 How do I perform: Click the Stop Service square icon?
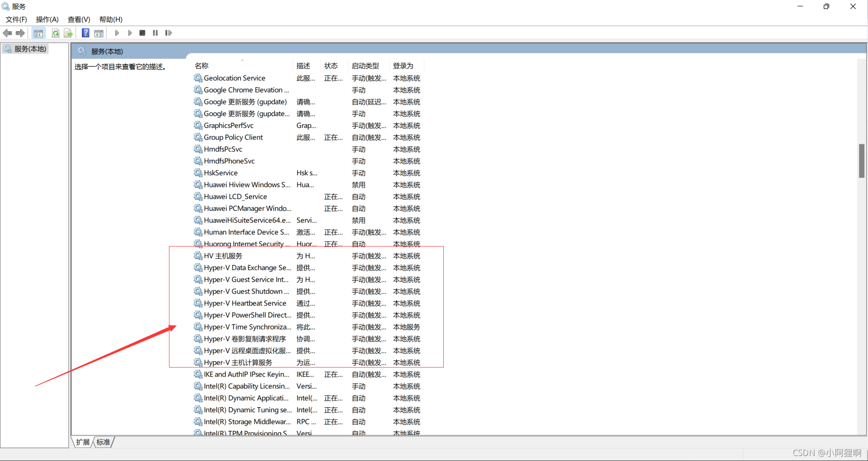142,33
